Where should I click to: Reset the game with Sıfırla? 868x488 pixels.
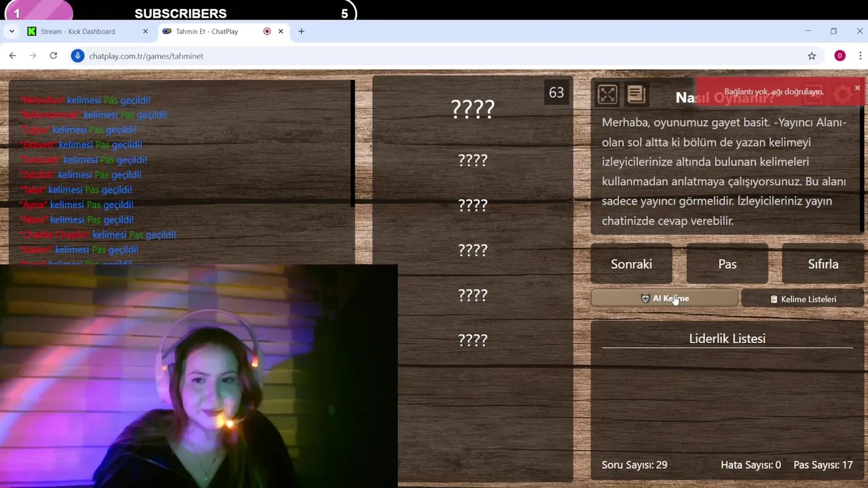point(823,264)
